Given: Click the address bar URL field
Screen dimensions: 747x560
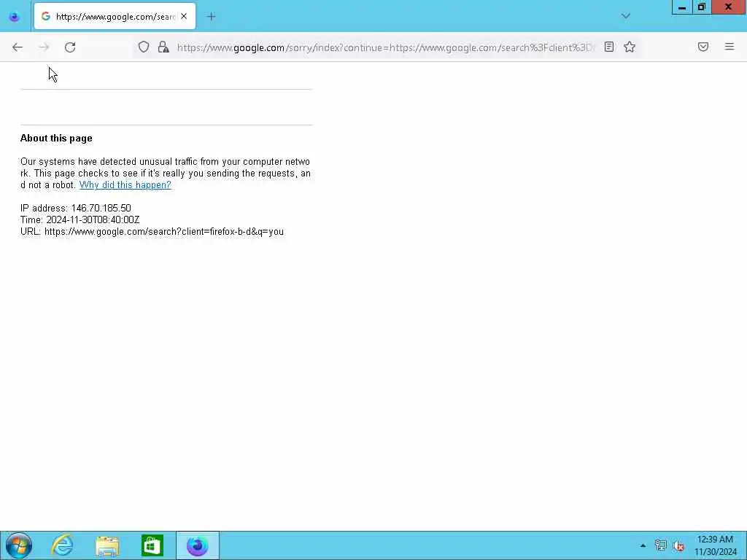Looking at the screenshot, I should (386, 47).
